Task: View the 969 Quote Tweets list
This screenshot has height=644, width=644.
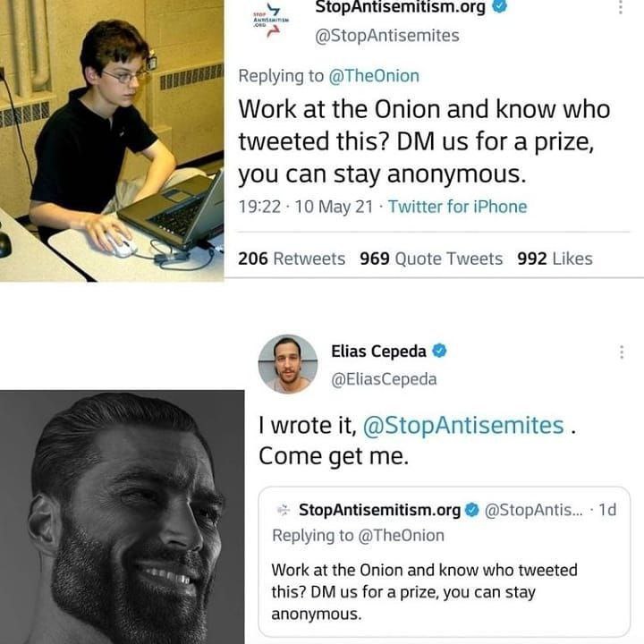Action: (x=431, y=258)
